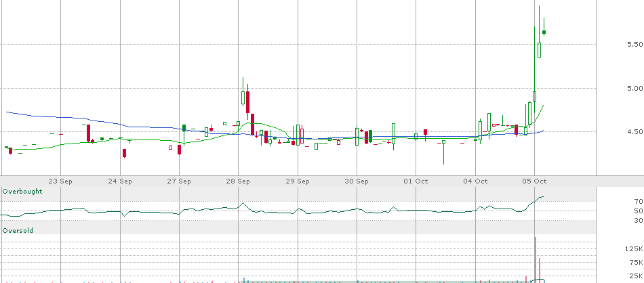Click the 125K volume axis label
Screen dimensions: 644x283
[634, 249]
